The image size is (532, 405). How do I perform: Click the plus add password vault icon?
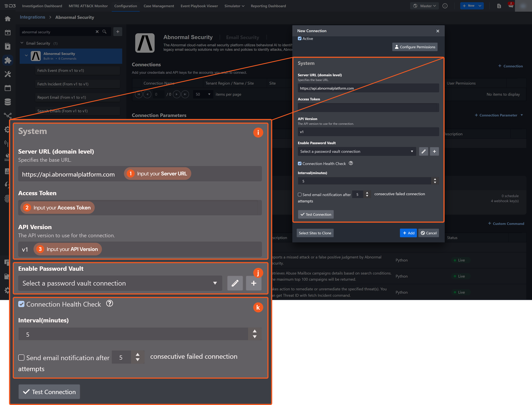(434, 151)
